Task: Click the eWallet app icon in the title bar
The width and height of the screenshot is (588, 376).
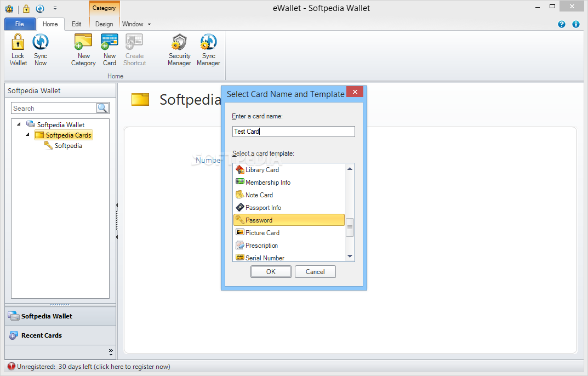Action: [9, 8]
